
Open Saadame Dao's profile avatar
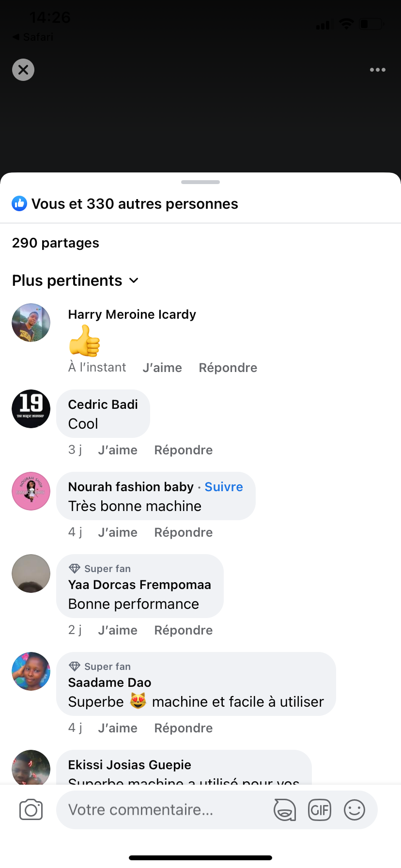[31, 671]
